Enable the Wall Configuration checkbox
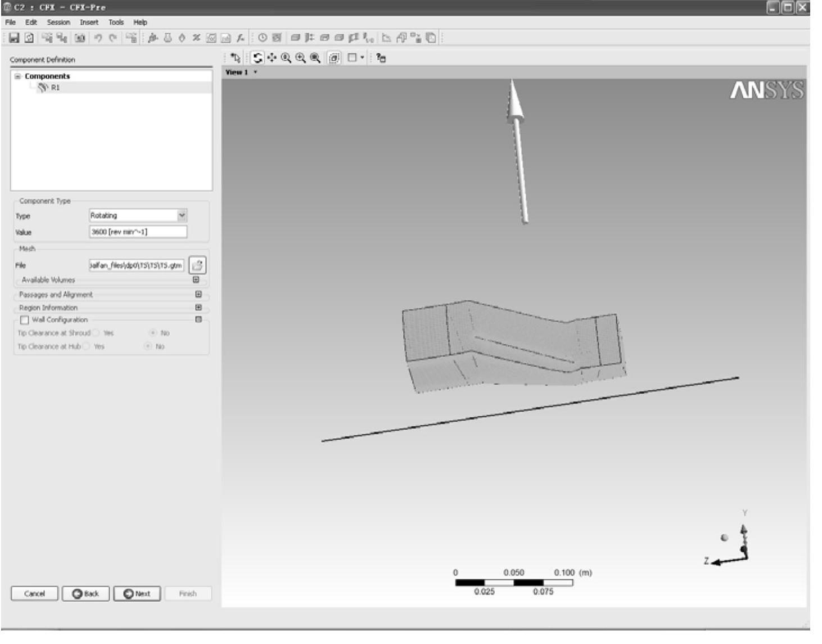This screenshot has width=822, height=644. (x=24, y=320)
